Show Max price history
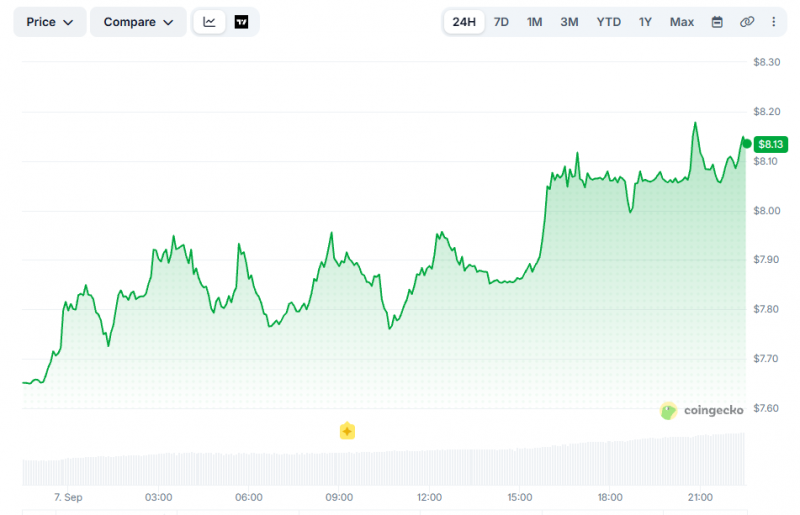The height and width of the screenshot is (515, 800). [682, 22]
